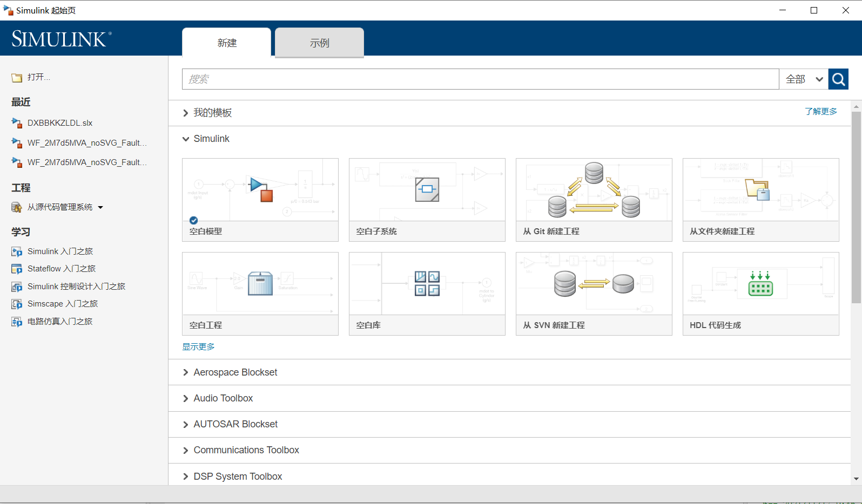Switch to the 新建 tab
Image resolution: width=862 pixels, height=504 pixels.
point(227,43)
